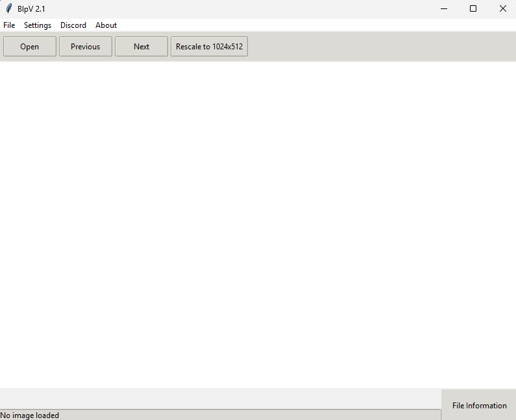
Task: Click Rescale to 1024x512 button
Action: pos(209,47)
